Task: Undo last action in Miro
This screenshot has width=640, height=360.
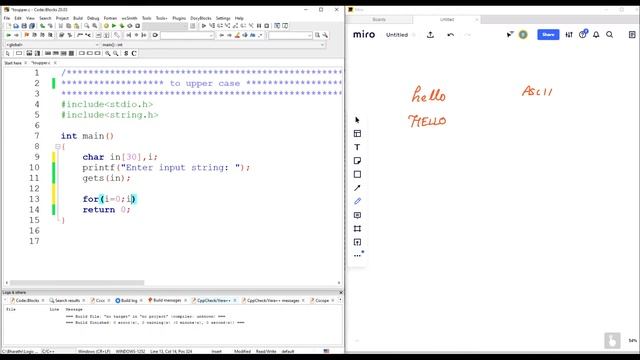Action: (451, 35)
